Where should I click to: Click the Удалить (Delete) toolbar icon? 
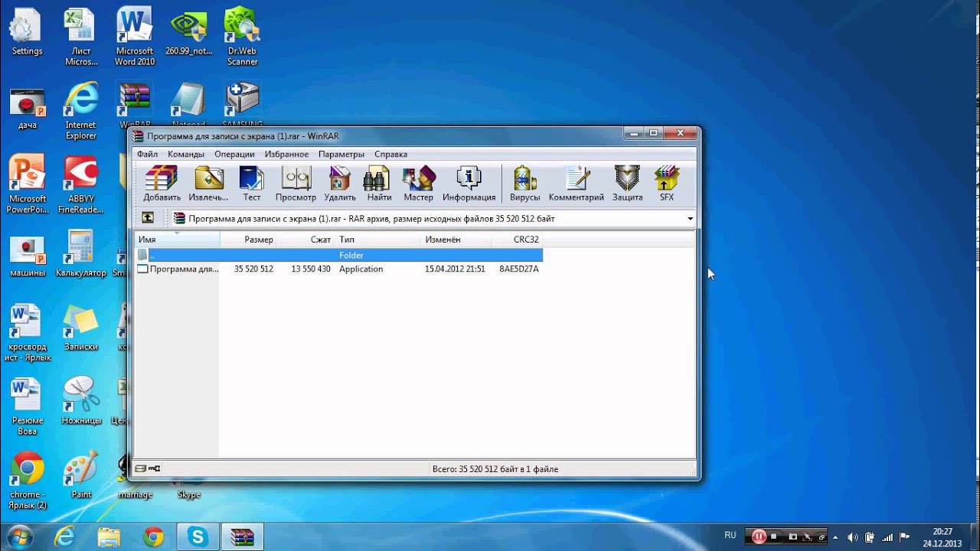[340, 184]
